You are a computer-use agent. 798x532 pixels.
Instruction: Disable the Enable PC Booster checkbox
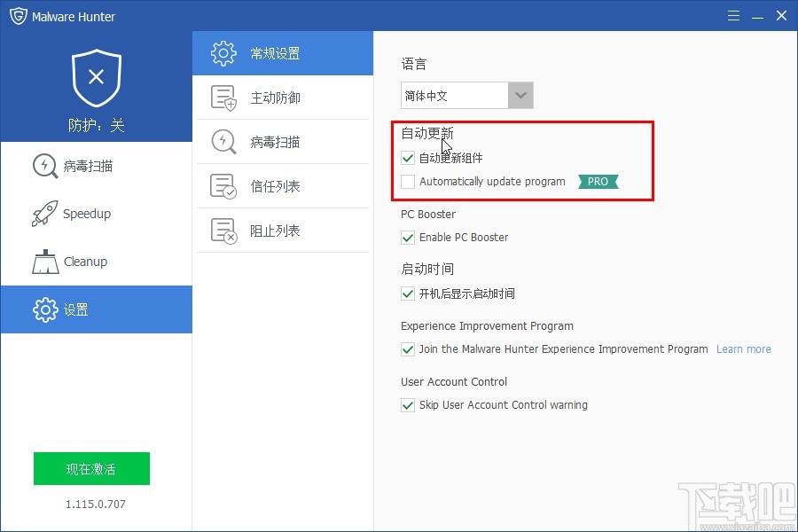point(407,238)
